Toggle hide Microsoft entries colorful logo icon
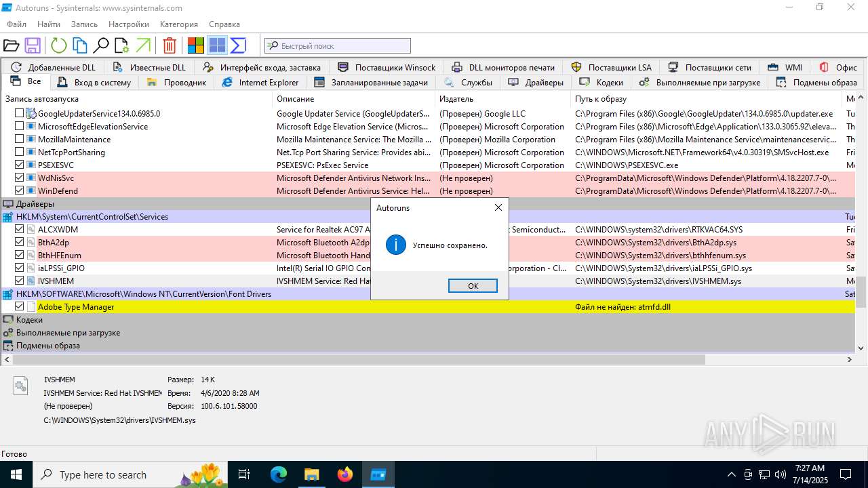Image resolution: width=868 pixels, height=488 pixels. pyautogui.click(x=196, y=45)
